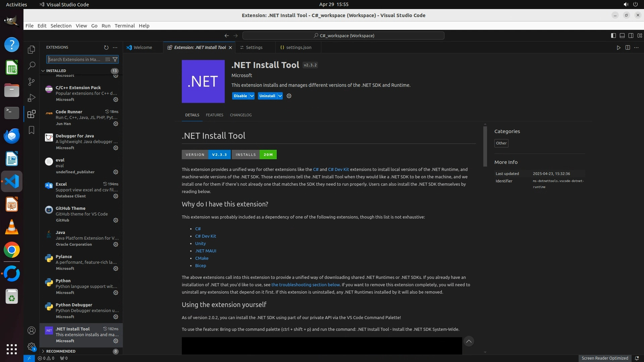Toggle the bottom panel layout button
Viewport: 644px width, 362px height.
click(x=622, y=36)
